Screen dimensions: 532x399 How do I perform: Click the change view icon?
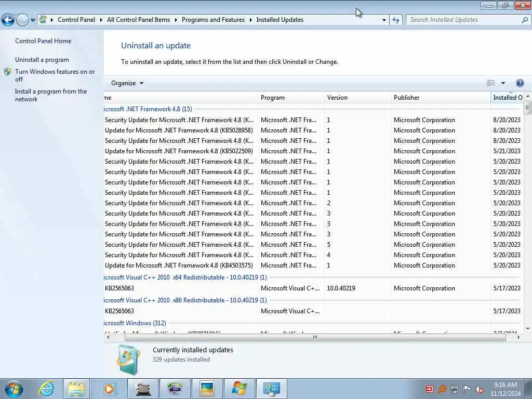point(490,83)
